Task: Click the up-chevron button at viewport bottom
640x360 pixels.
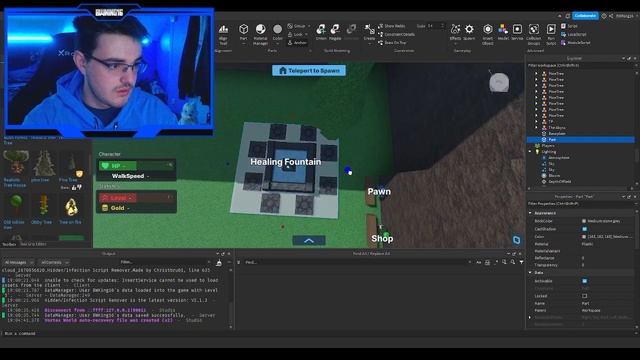Action: pos(309,240)
